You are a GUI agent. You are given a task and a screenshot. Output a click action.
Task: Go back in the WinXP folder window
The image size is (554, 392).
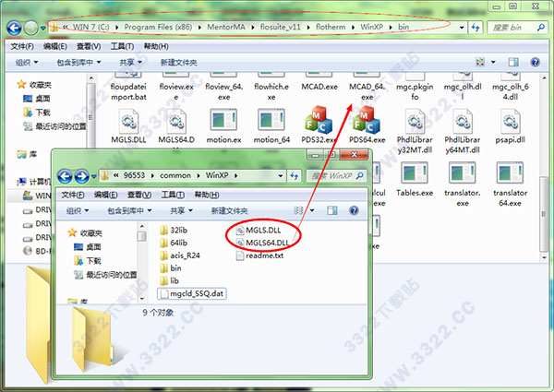pos(65,176)
